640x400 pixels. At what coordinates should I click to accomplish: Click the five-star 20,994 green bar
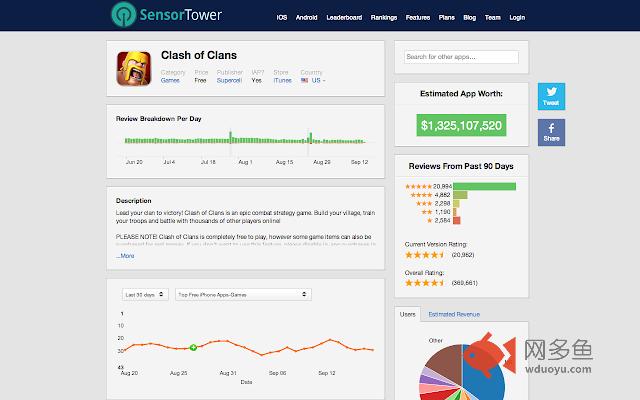[x=484, y=187]
